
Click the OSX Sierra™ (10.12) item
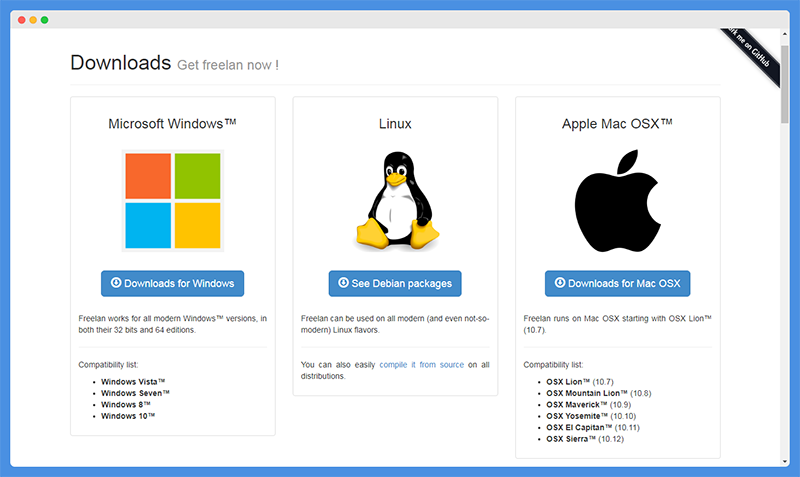point(585,439)
